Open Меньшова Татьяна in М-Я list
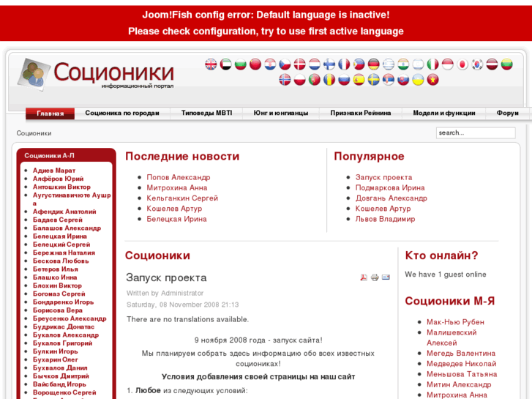532x399 pixels. 462,374
